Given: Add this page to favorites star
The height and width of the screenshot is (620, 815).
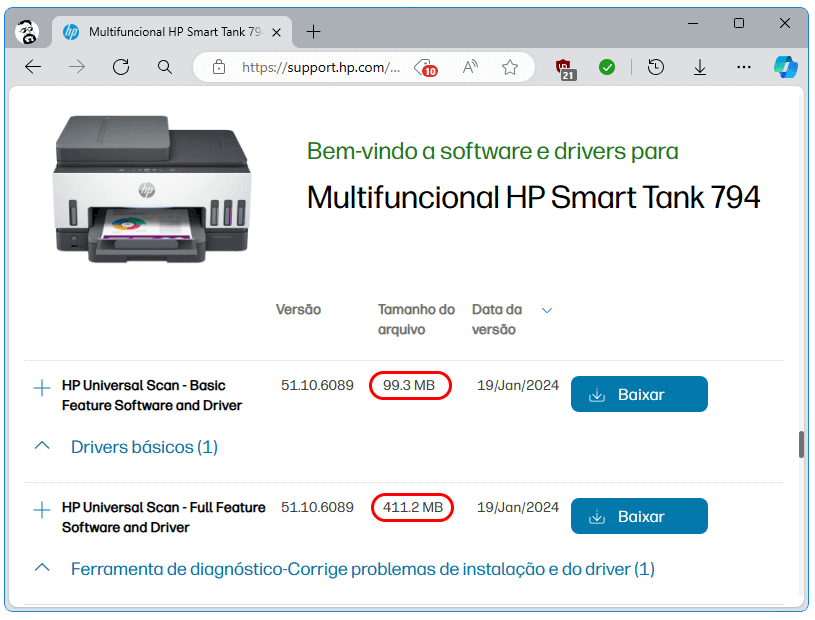Looking at the screenshot, I should tap(510, 67).
